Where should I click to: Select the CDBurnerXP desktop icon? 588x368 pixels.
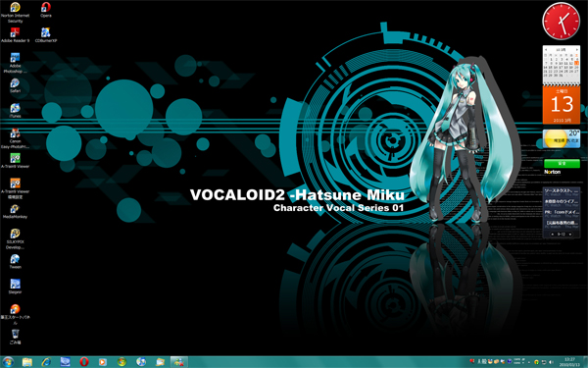pos(46,32)
